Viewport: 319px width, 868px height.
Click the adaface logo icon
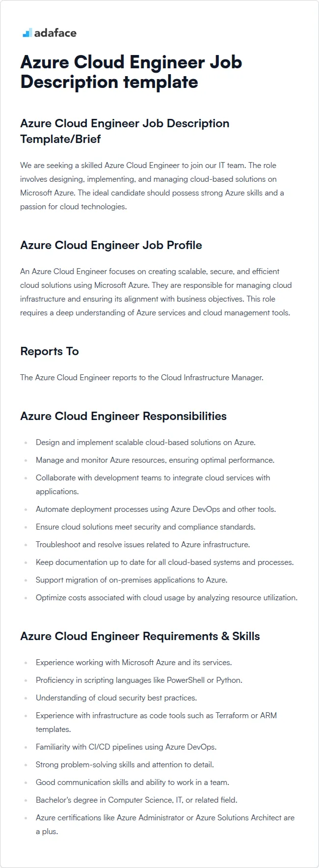[27, 33]
